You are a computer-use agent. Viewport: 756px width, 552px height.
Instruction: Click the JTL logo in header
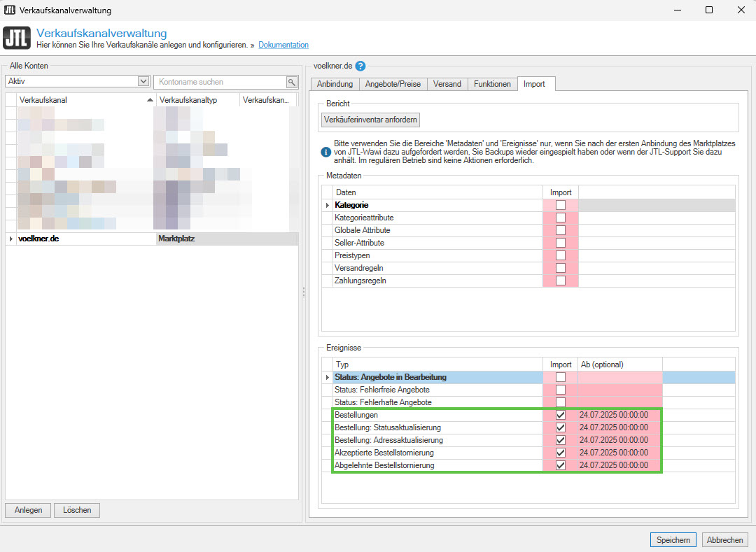point(17,38)
